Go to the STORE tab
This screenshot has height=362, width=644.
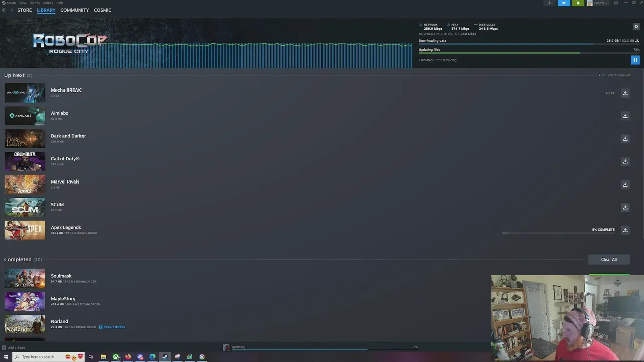click(x=25, y=10)
